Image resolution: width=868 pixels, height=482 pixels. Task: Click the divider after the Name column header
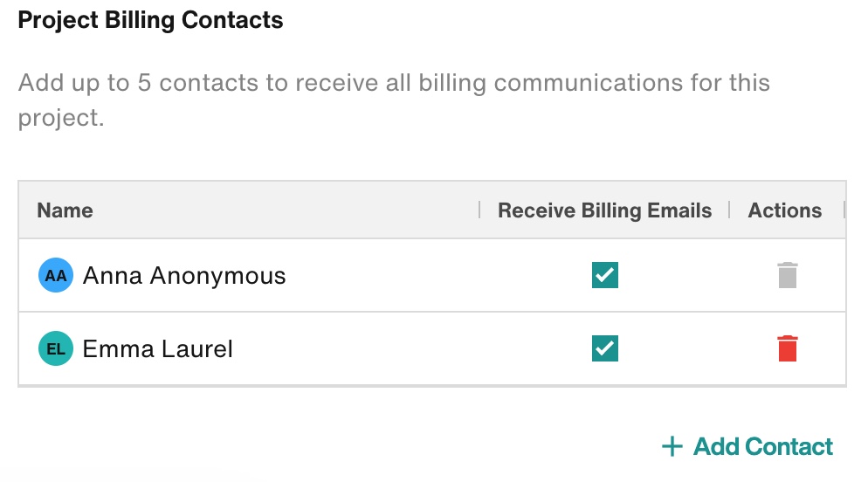(479, 210)
